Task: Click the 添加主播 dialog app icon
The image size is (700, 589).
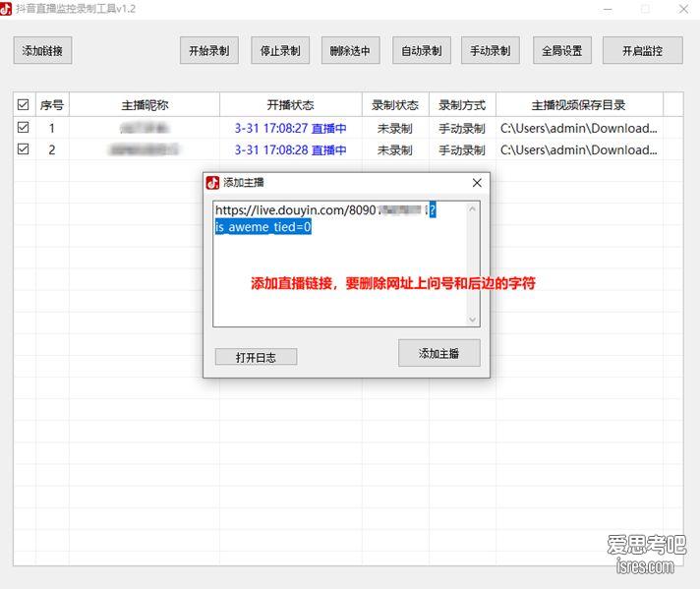Action: pyautogui.click(x=212, y=182)
